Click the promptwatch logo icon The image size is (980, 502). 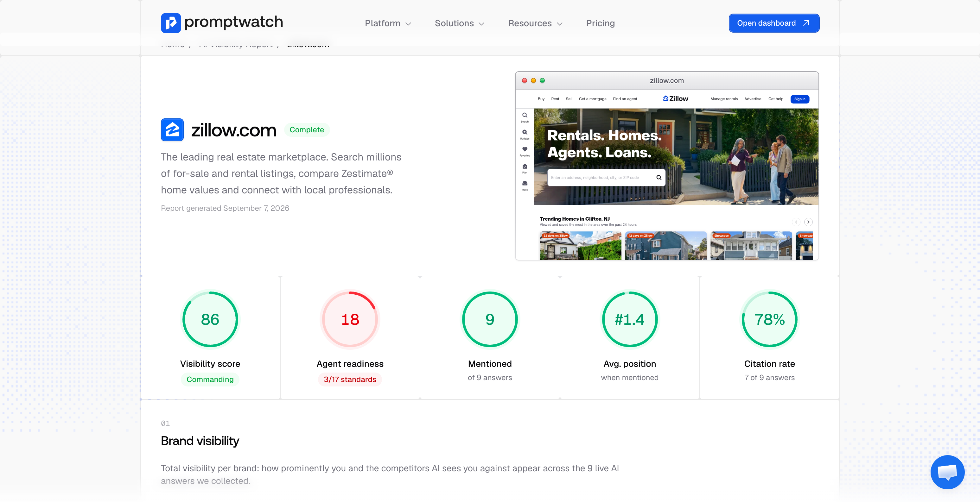pos(171,23)
